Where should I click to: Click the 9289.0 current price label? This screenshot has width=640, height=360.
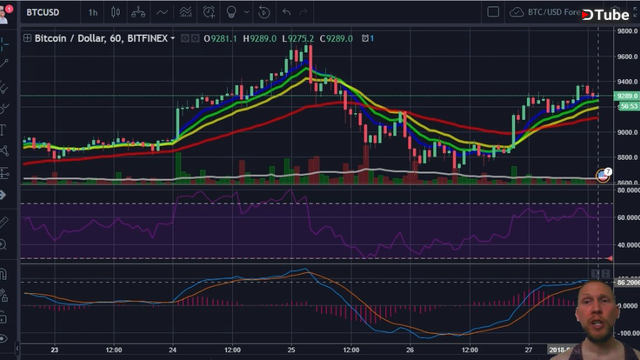coord(627,96)
